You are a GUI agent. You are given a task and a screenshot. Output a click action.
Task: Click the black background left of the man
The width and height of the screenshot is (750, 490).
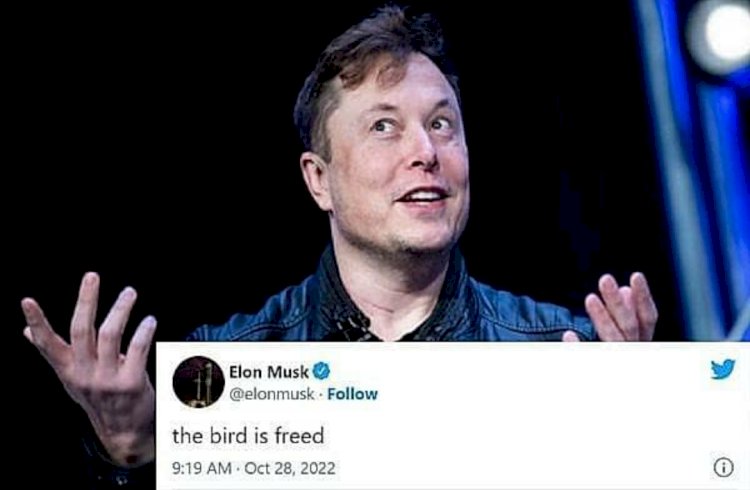click(x=143, y=144)
